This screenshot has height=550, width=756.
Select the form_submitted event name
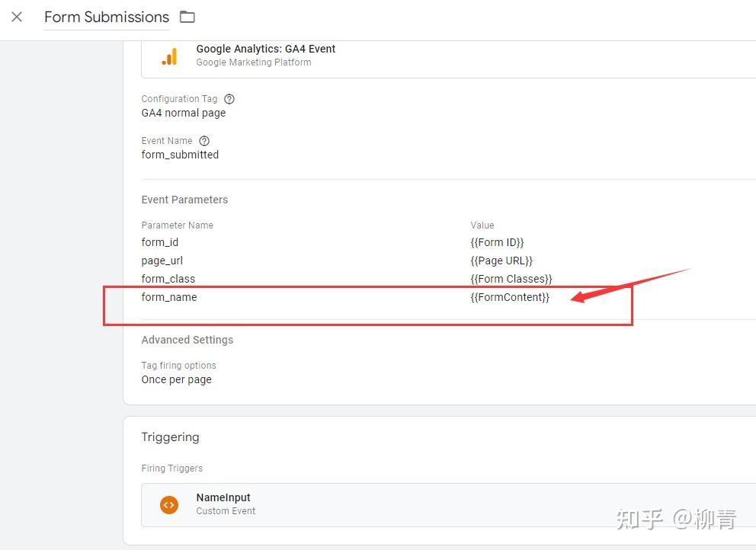point(180,154)
